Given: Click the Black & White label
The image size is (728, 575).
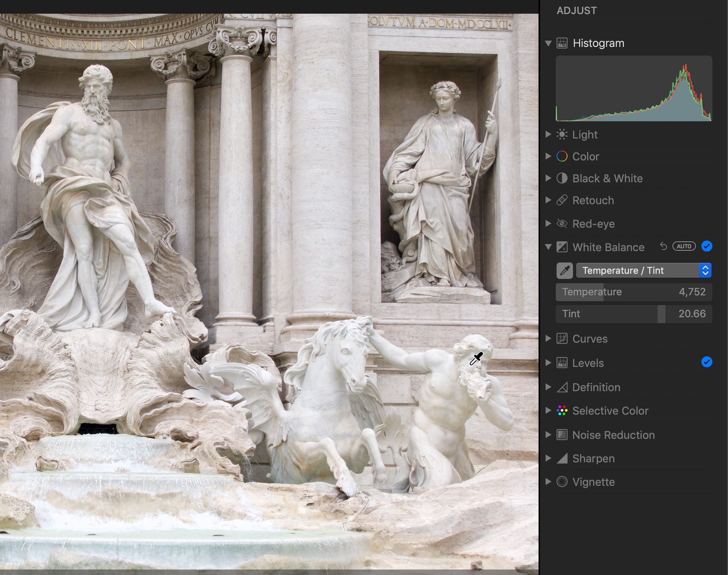Looking at the screenshot, I should [x=607, y=178].
